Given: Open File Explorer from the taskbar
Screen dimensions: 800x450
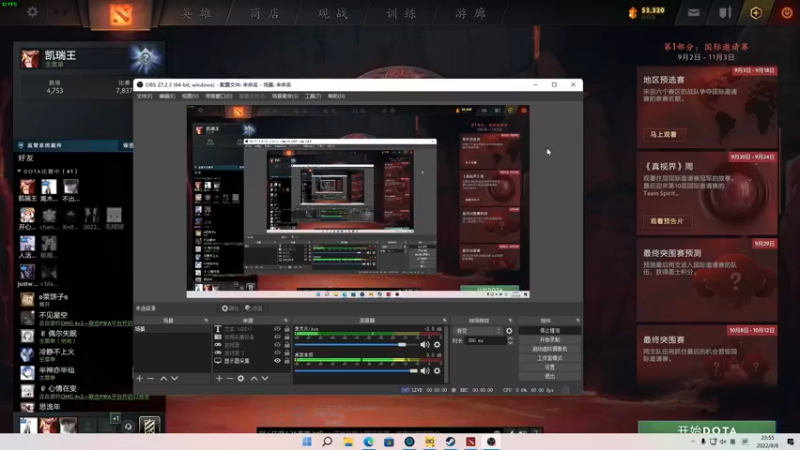Looking at the screenshot, I should 348,441.
